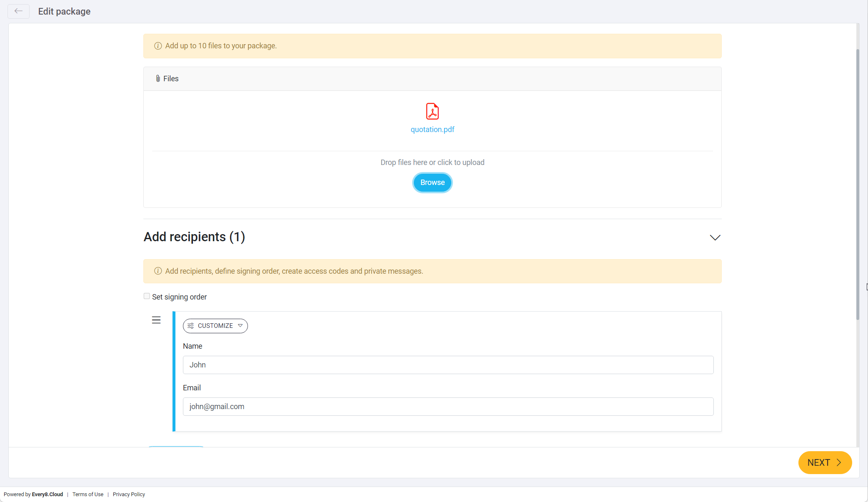Open the CUSTOMIZE dropdown arrow
The height and width of the screenshot is (502, 868).
click(240, 326)
